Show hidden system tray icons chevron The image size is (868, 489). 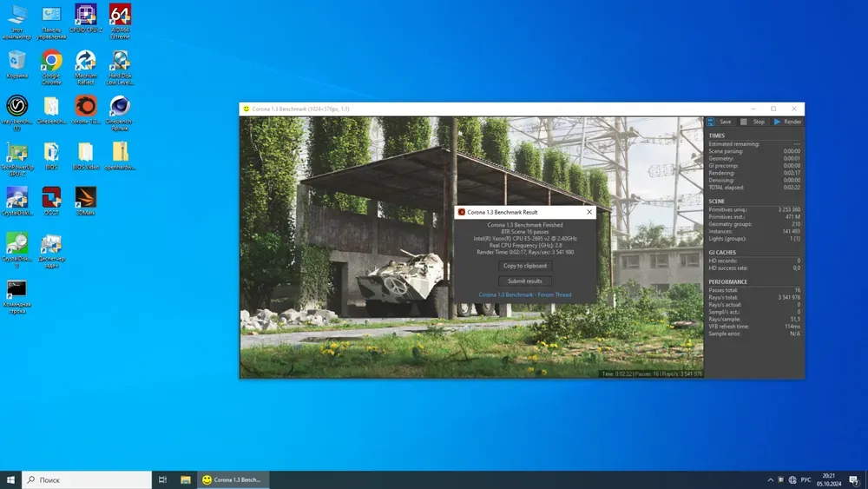(770, 479)
